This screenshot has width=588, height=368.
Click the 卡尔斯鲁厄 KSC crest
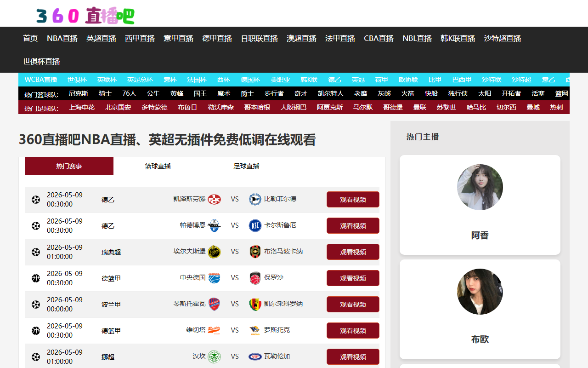(255, 225)
